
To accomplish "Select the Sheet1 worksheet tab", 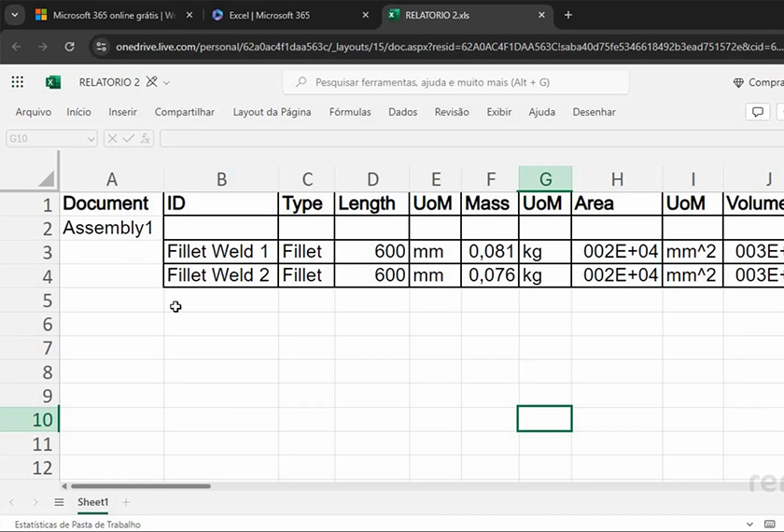I will 92,502.
